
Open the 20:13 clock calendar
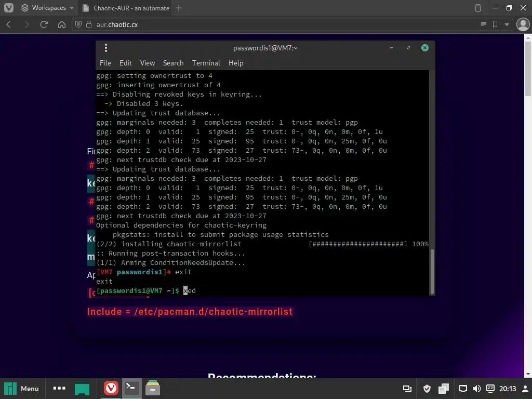[x=508, y=389]
